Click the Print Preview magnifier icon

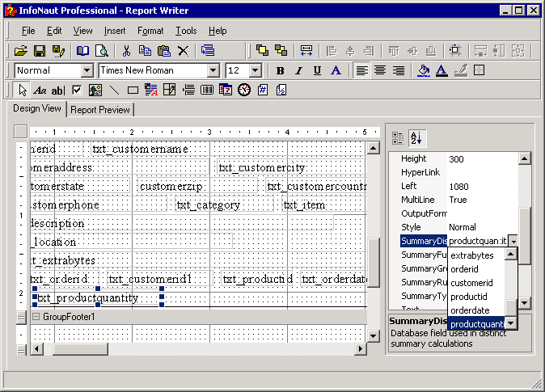[x=102, y=51]
